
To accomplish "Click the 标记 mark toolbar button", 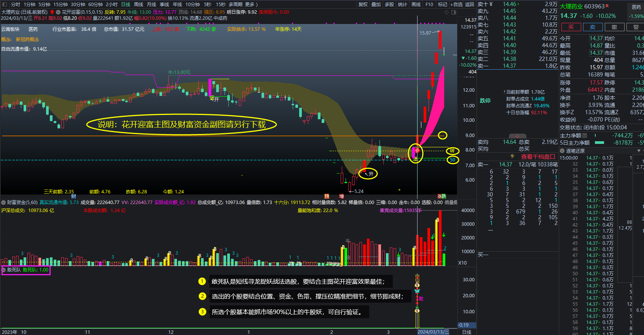I will pos(443,4).
